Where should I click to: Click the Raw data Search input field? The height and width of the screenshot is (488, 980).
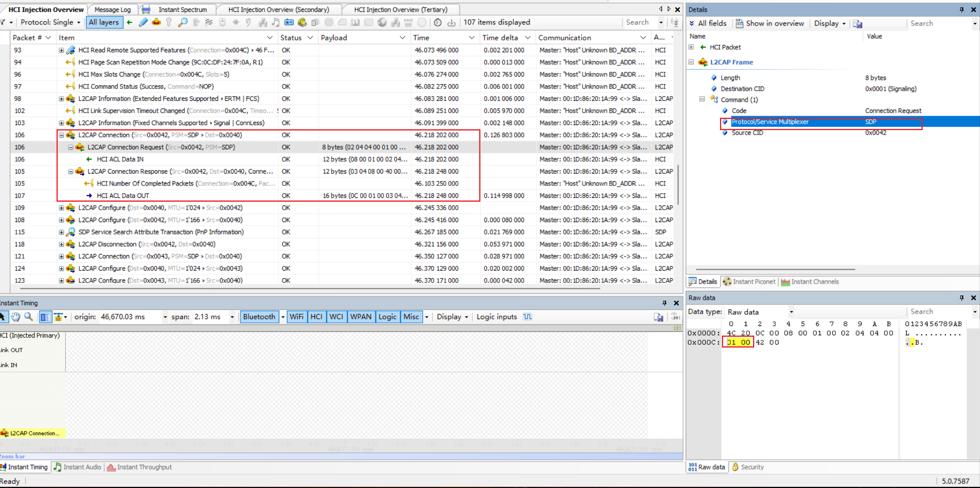[x=938, y=312]
